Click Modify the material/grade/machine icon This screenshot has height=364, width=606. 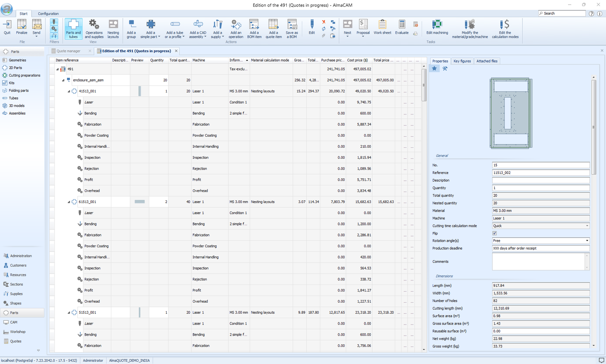pyautogui.click(x=470, y=25)
